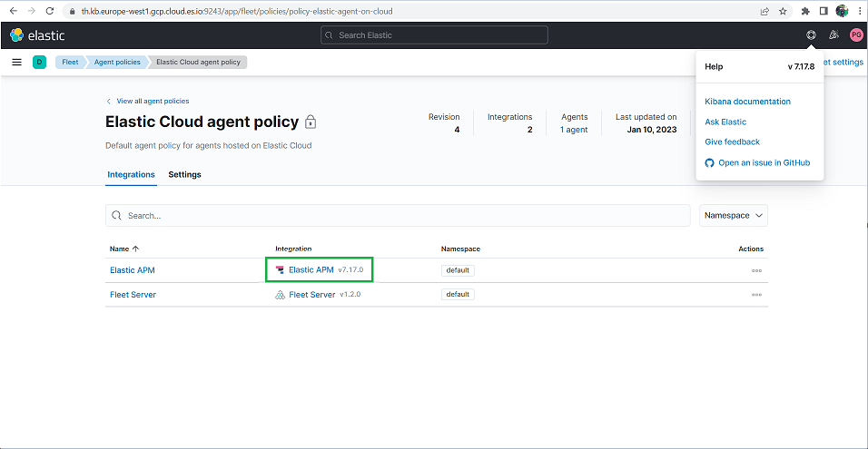Image resolution: width=868 pixels, height=449 pixels.
Task: Click Elastic Cloud agent policy breadcrumb
Action: tap(198, 63)
